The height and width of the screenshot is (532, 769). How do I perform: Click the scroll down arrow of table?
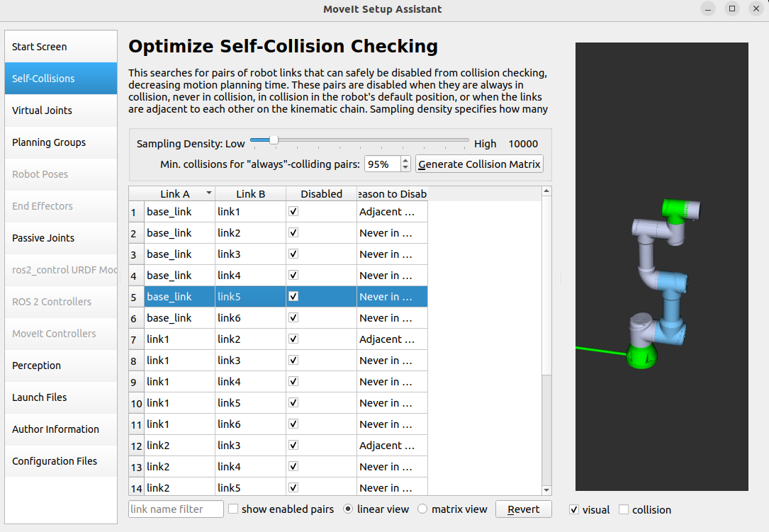tap(546, 489)
